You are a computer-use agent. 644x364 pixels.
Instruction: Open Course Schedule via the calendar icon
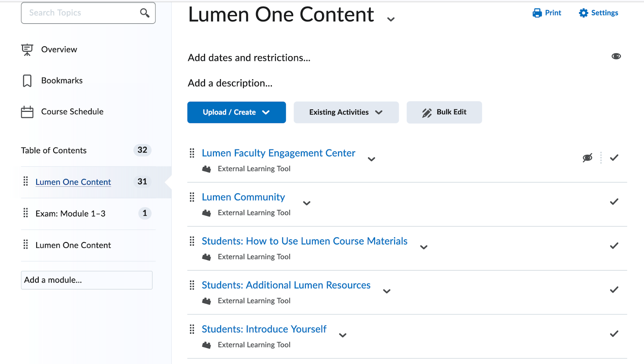[27, 111]
